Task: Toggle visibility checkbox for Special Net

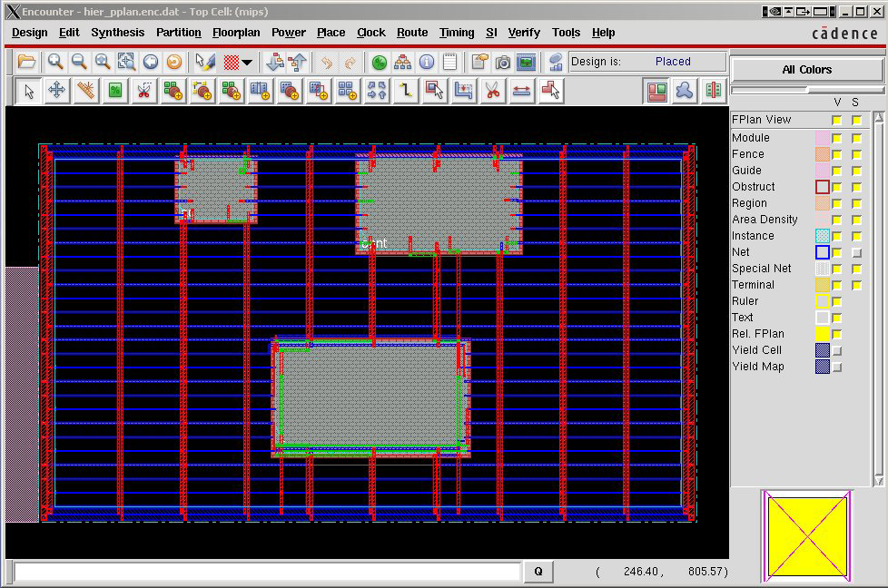Action: [x=837, y=269]
